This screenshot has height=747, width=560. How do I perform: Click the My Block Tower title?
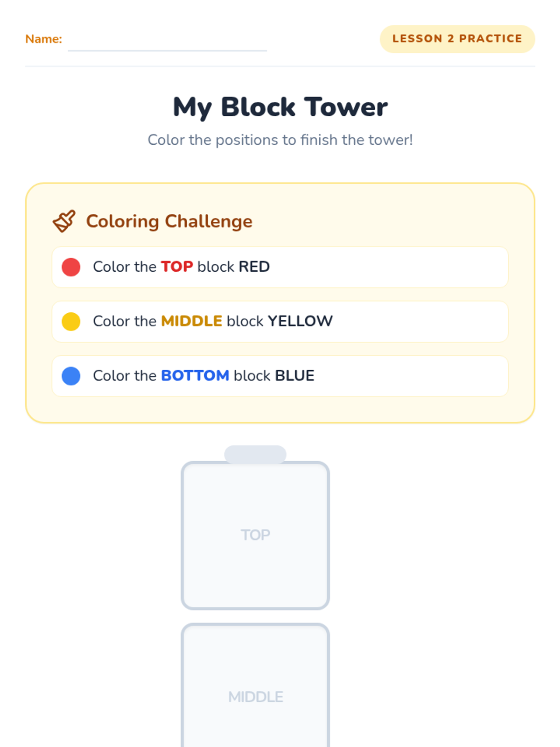coord(280,107)
